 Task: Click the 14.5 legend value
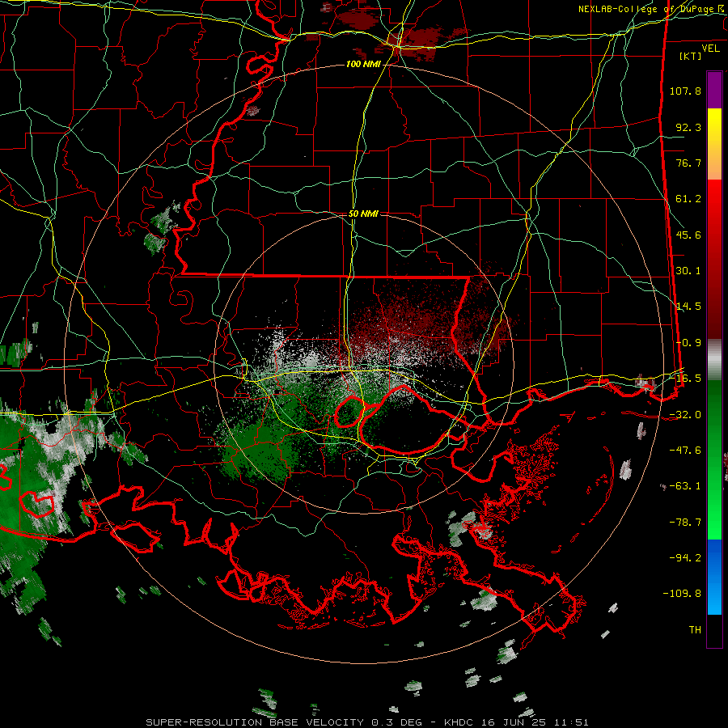pyautogui.click(x=688, y=307)
